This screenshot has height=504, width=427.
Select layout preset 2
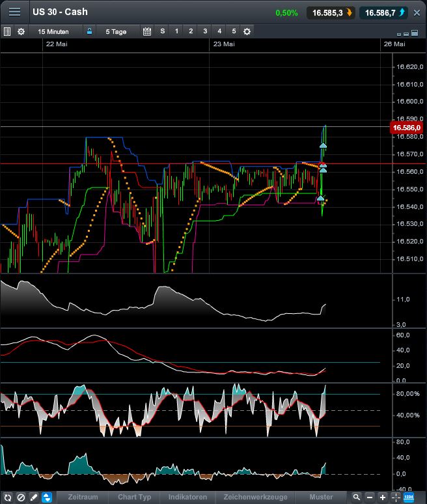pos(191,31)
